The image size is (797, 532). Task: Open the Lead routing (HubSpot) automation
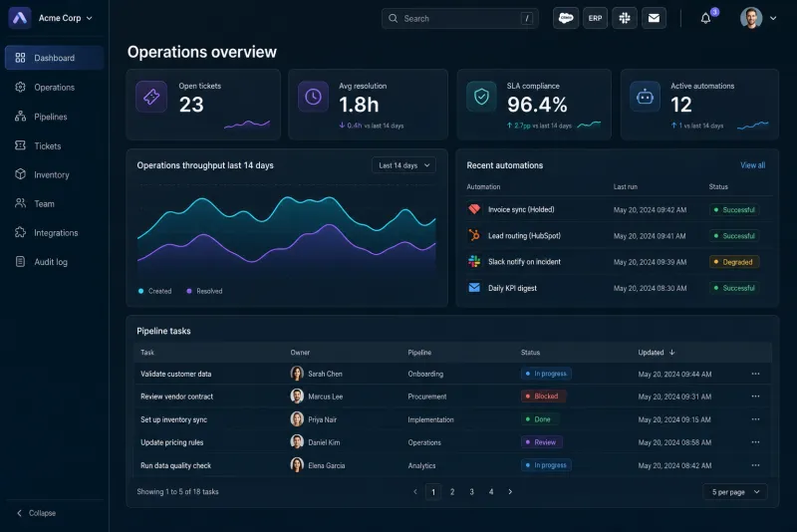(524, 236)
